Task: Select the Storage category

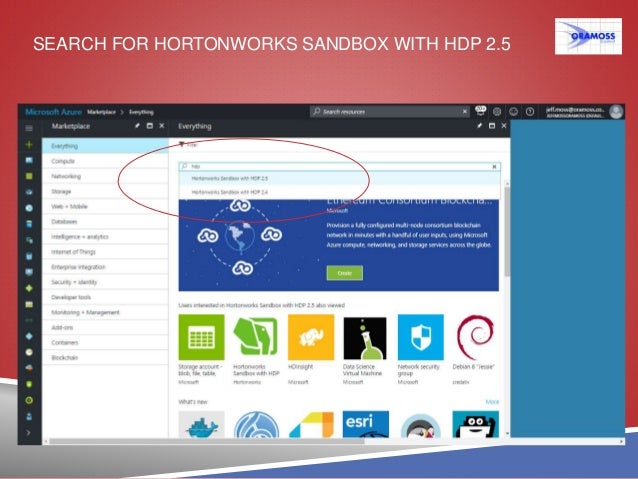Action: point(105,191)
